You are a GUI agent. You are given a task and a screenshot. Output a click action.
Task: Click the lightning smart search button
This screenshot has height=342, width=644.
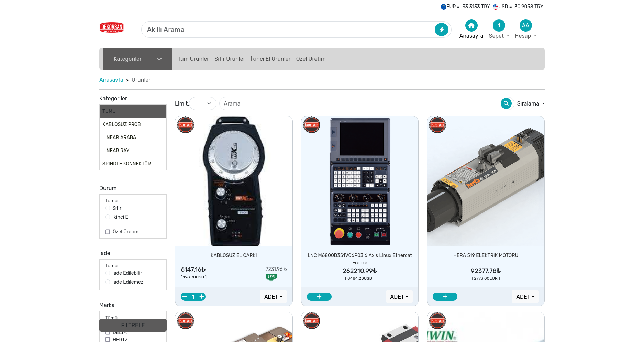442,30
